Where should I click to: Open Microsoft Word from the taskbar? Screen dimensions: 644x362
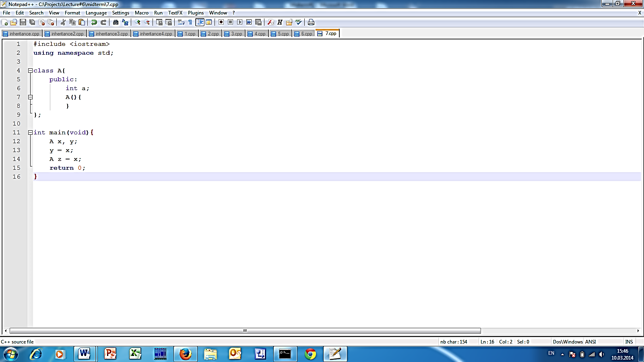85,354
